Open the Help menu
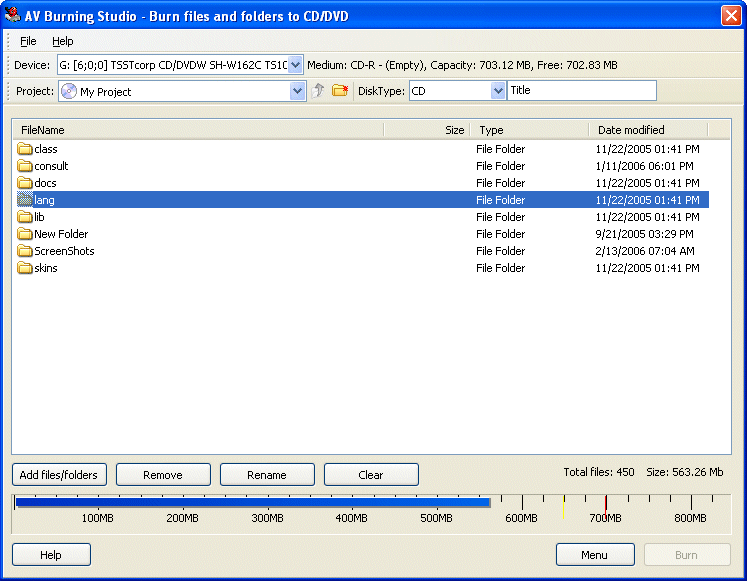The image size is (747, 581). point(63,41)
